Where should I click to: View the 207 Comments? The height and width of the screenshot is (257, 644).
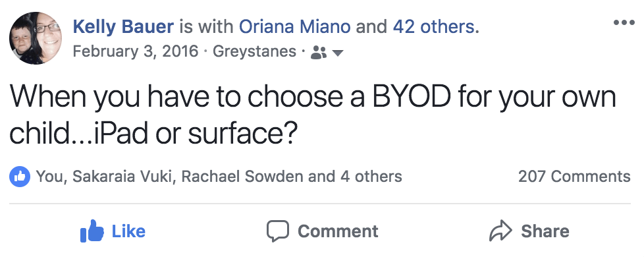[x=574, y=177]
